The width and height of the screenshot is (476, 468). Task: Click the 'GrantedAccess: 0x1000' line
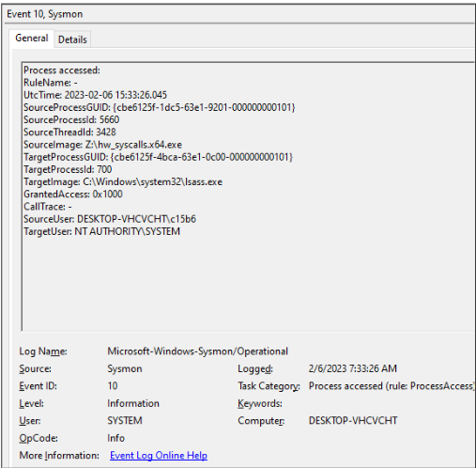(73, 195)
